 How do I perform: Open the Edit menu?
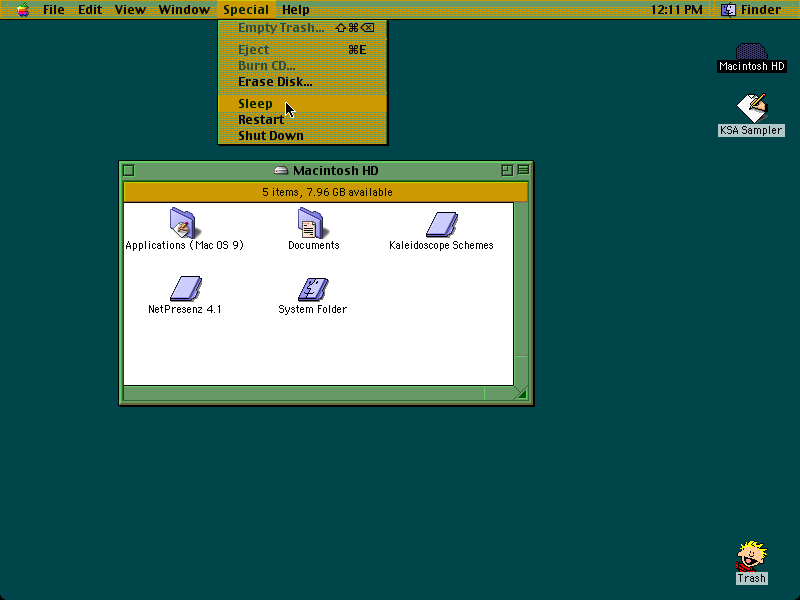(90, 9)
